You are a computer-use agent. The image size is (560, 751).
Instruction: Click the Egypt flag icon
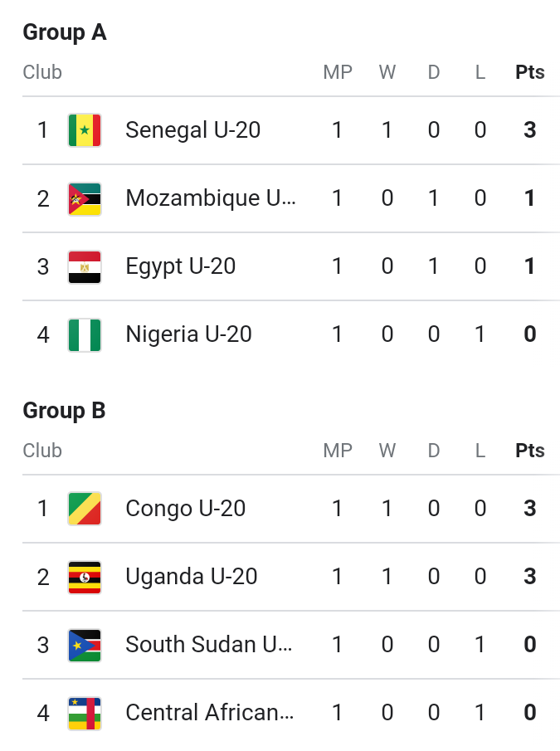(x=85, y=266)
